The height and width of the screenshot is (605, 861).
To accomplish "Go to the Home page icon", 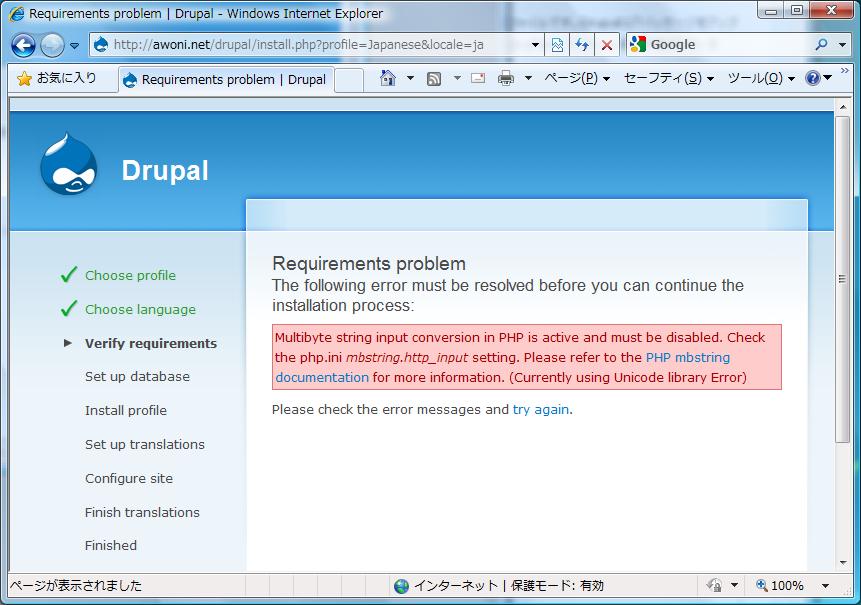I will [388, 79].
